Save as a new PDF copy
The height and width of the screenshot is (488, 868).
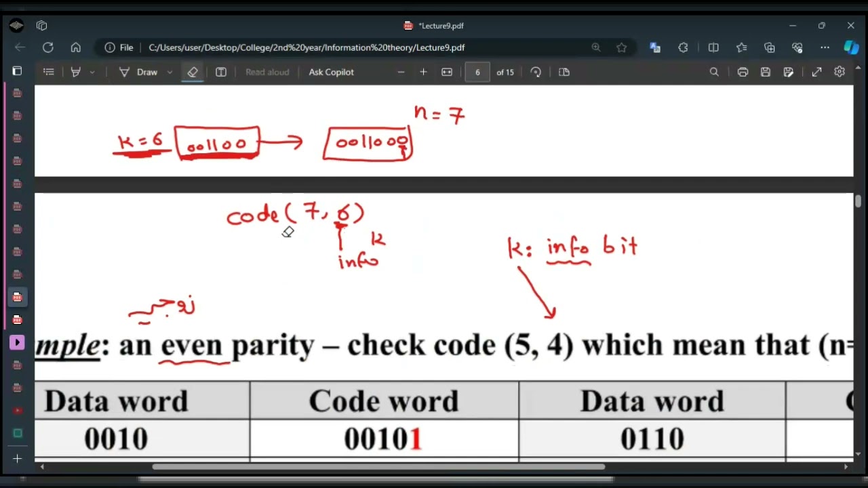point(789,72)
